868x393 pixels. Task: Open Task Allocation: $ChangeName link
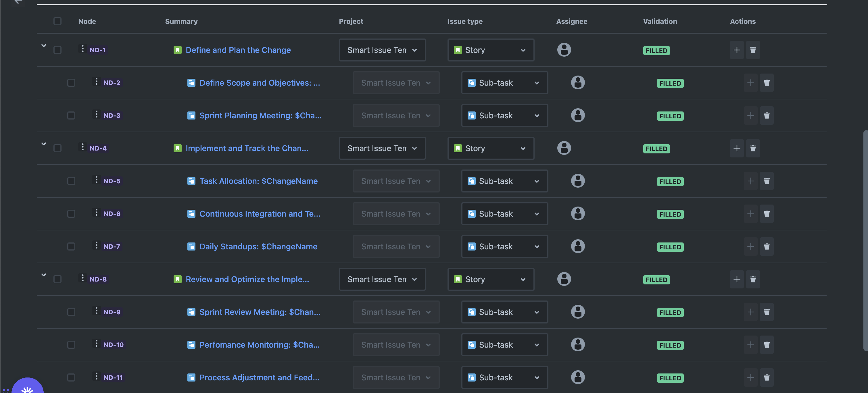point(258,181)
